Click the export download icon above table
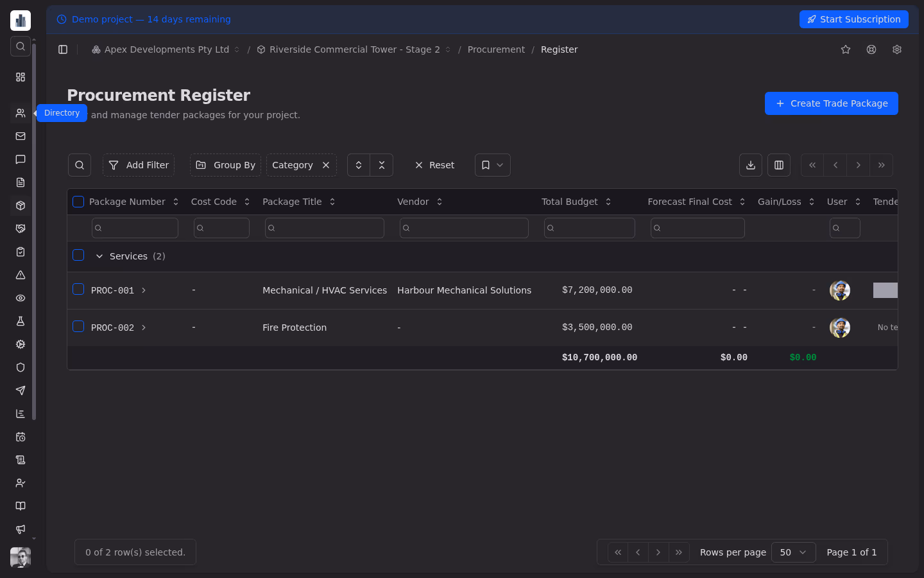Image resolution: width=924 pixels, height=578 pixels. point(750,165)
